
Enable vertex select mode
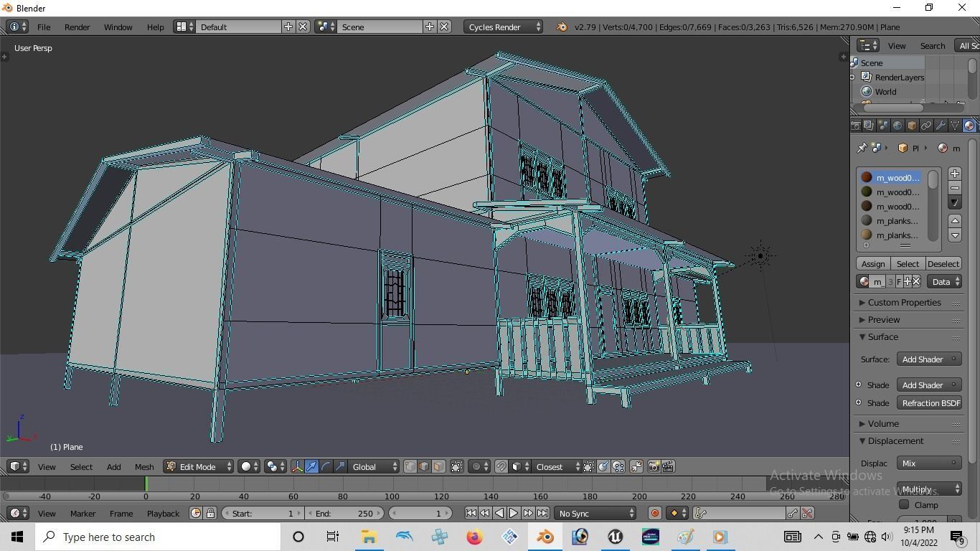pyautogui.click(x=410, y=466)
